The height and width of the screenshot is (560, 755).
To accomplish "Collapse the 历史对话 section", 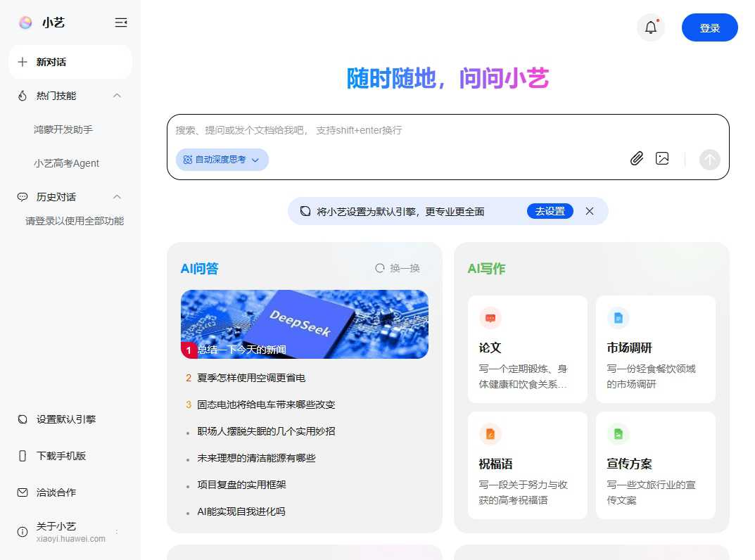I will click(117, 197).
